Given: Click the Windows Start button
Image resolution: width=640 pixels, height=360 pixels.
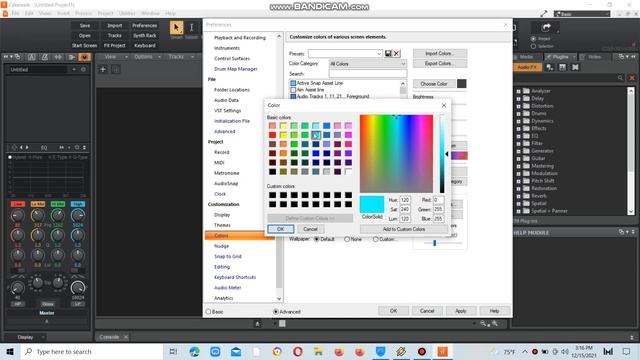Looking at the screenshot, I should click(10, 351).
